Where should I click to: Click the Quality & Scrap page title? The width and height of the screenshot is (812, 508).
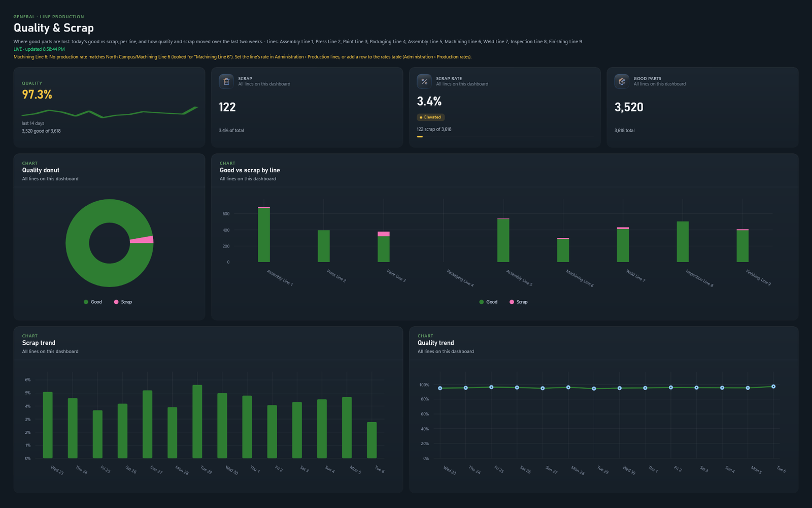pos(54,28)
